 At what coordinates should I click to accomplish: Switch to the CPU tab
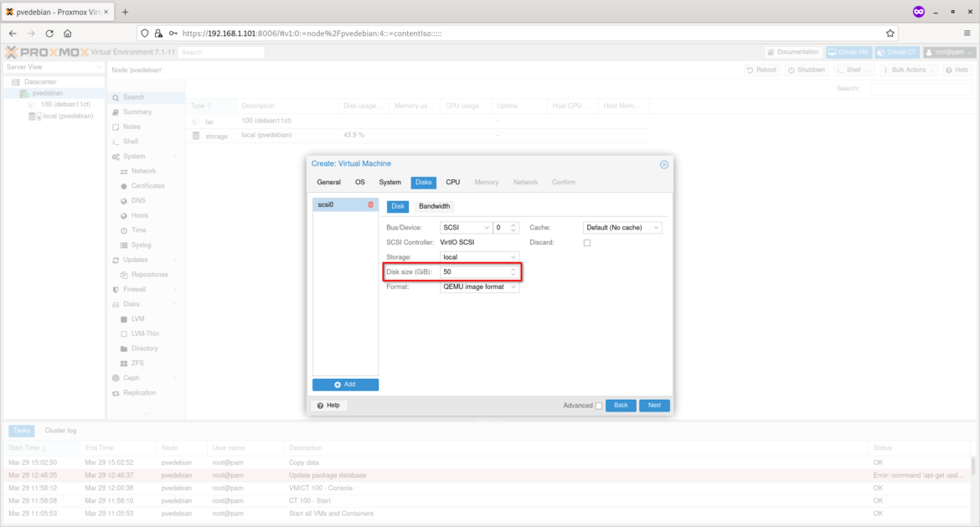click(x=452, y=182)
